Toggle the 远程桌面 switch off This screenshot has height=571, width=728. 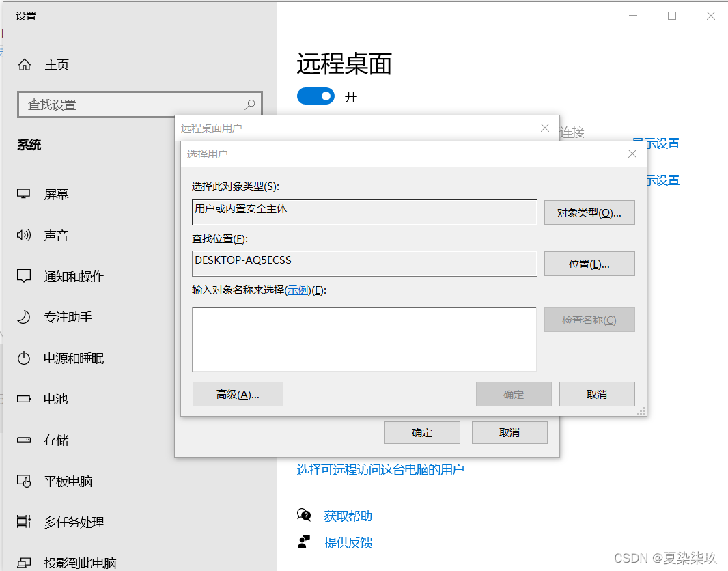point(316,96)
